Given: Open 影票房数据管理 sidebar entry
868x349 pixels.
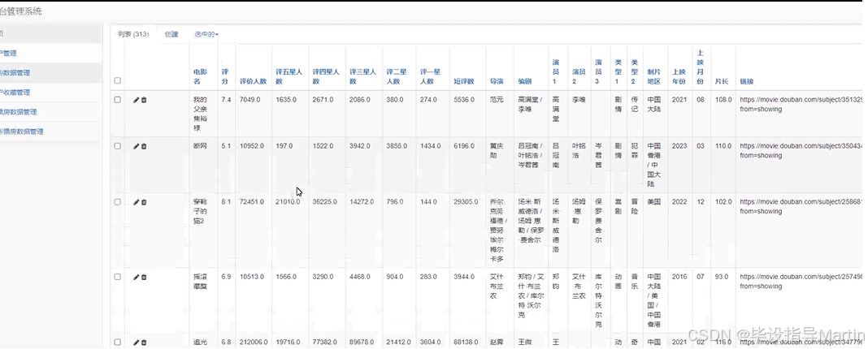Looking at the screenshot, I should click(x=22, y=131).
